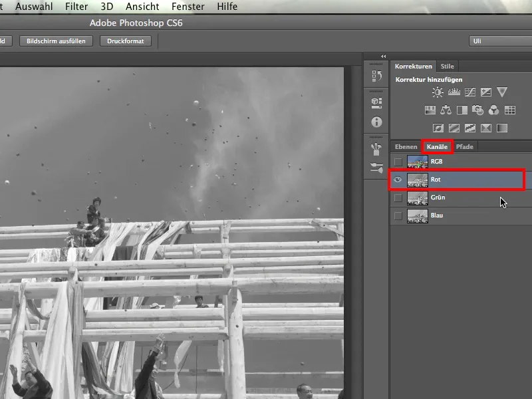Show the Blau channel visibility box
The height and width of the screenshot is (399, 532).
(398, 215)
